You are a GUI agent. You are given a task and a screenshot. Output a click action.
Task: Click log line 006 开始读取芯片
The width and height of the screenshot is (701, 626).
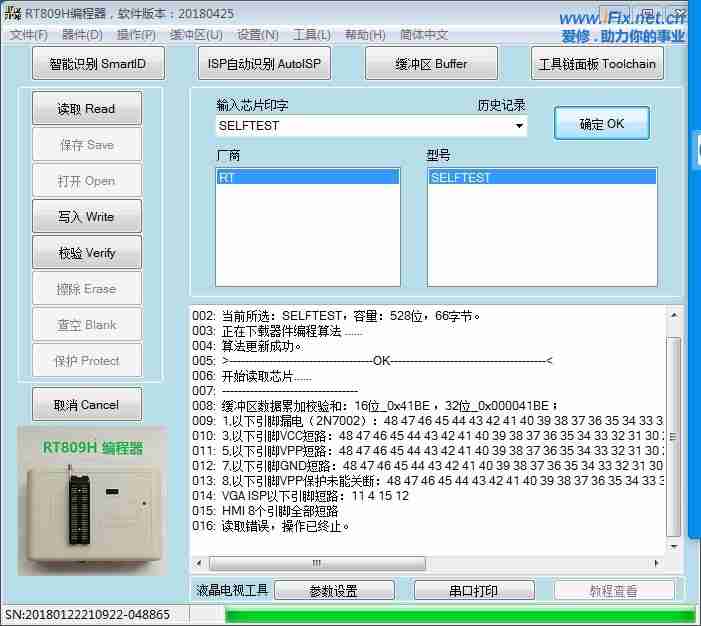click(252, 376)
